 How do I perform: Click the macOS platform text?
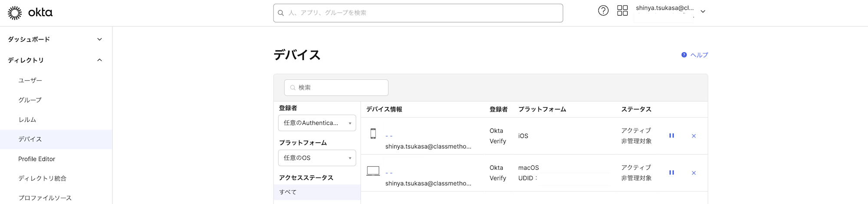click(x=529, y=168)
